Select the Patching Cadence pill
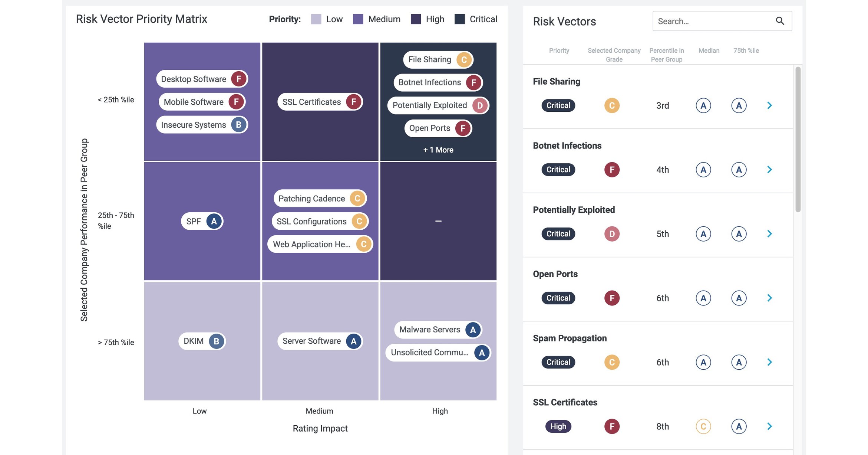This screenshot has width=868, height=455. click(x=311, y=199)
